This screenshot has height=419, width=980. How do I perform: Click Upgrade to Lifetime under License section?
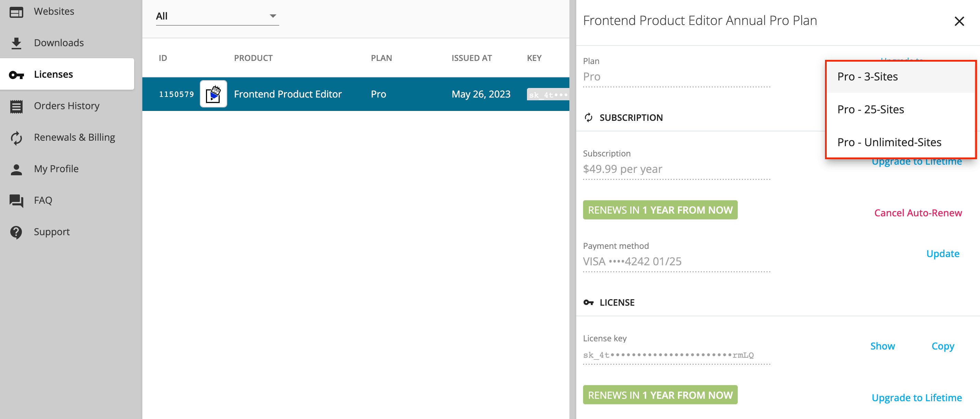(916, 398)
